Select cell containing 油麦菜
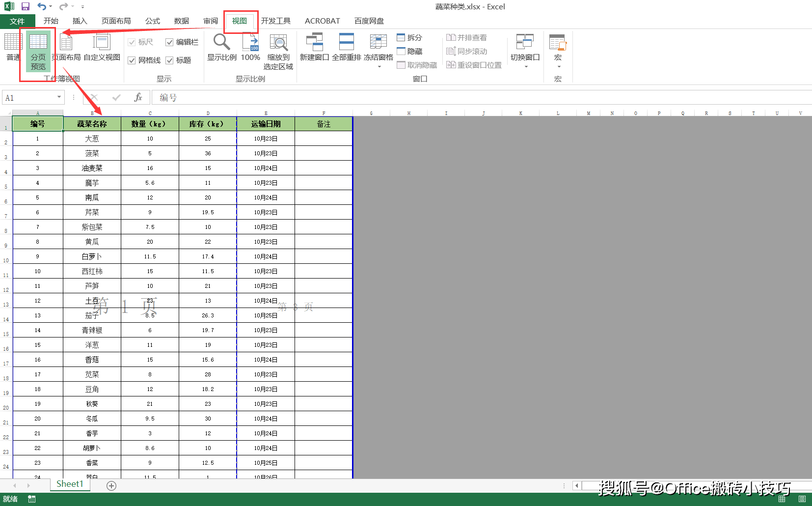Image resolution: width=812 pixels, height=506 pixels. (92, 168)
